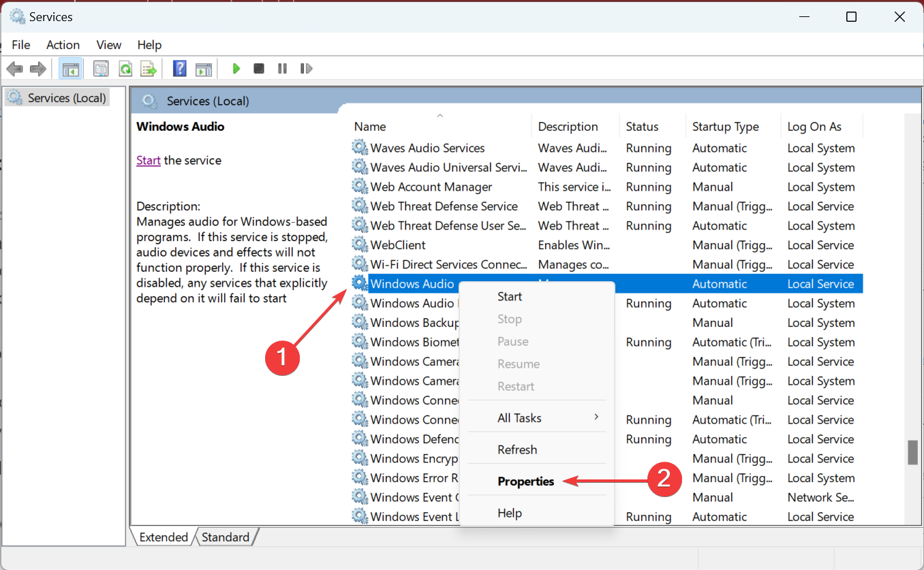The image size is (924, 570).
Task: Switch to the Standard tab
Action: click(226, 537)
